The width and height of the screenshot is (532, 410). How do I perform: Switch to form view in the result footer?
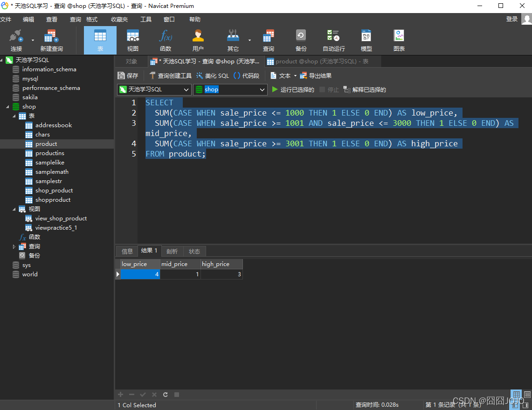pos(527,395)
